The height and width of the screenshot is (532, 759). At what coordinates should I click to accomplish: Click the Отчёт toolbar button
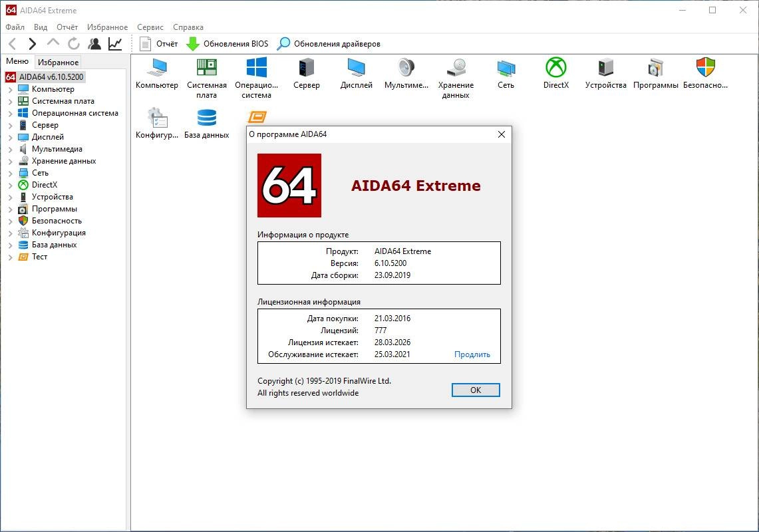tap(159, 44)
